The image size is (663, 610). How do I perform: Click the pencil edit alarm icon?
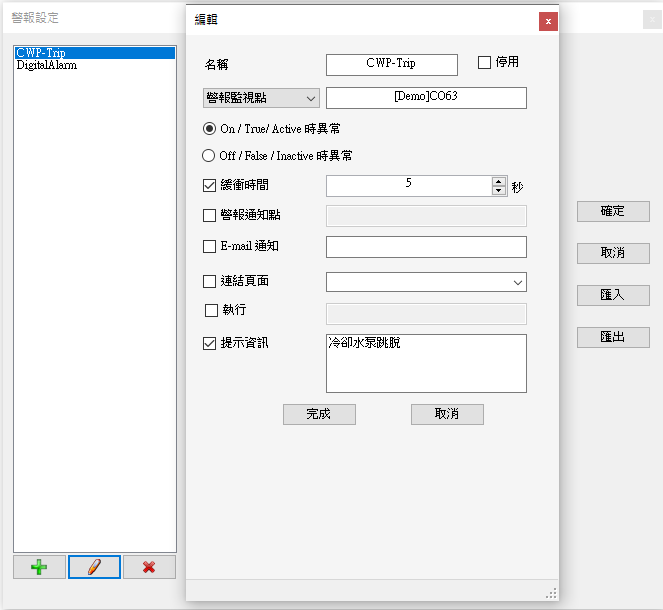click(94, 567)
